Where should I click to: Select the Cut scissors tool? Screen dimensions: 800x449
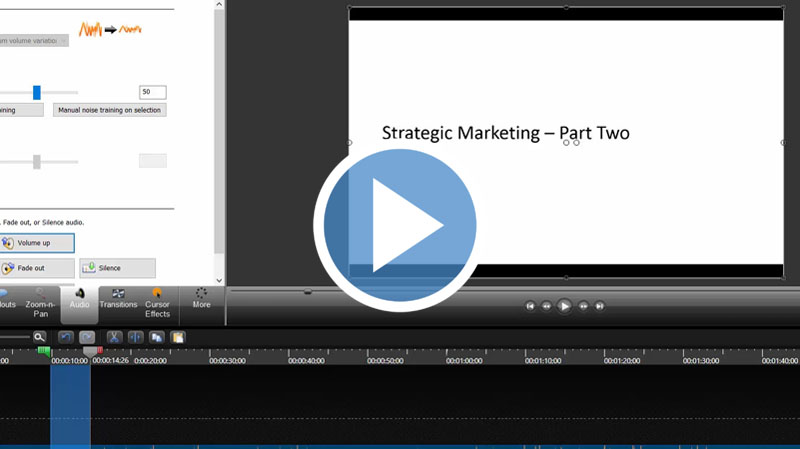click(x=115, y=338)
